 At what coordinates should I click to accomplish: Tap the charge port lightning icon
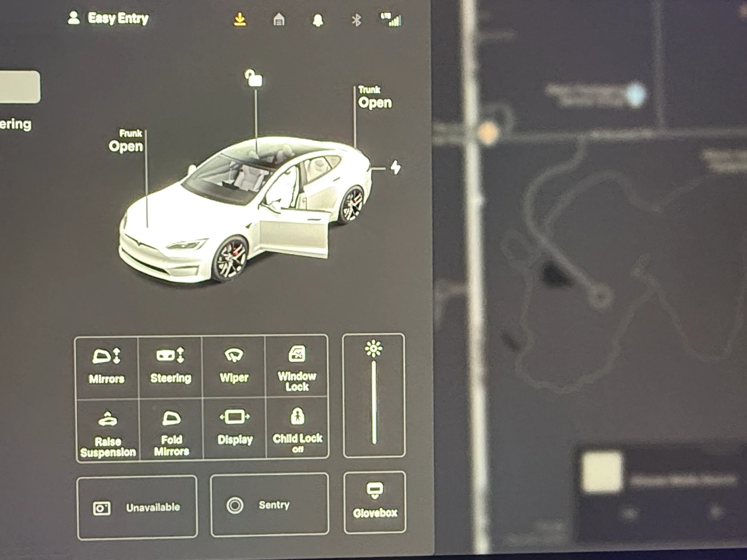[395, 167]
